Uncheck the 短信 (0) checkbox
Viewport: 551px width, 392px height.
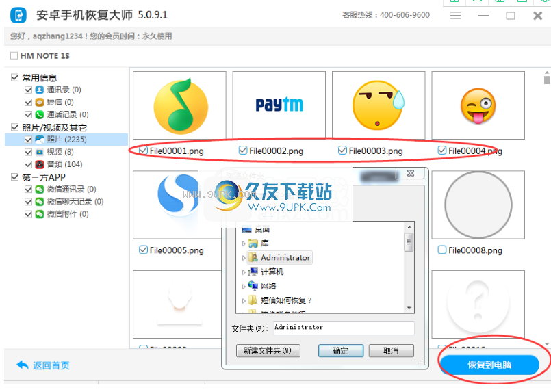(29, 102)
